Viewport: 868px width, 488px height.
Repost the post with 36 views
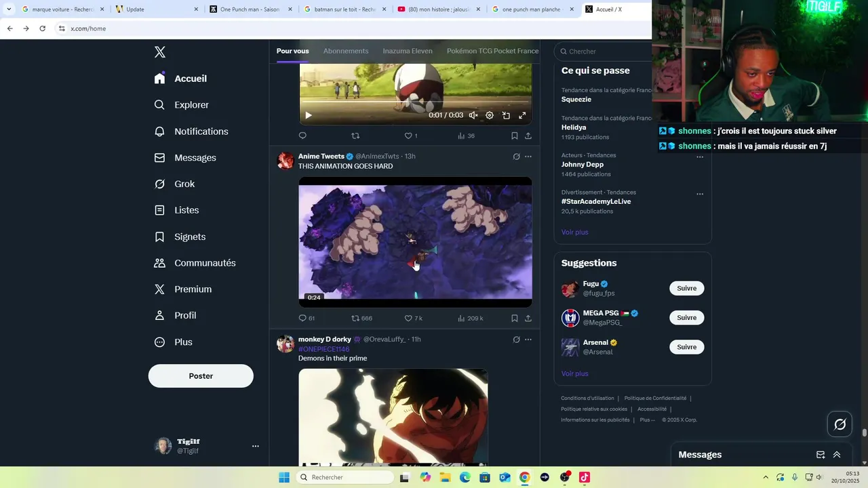(355, 136)
